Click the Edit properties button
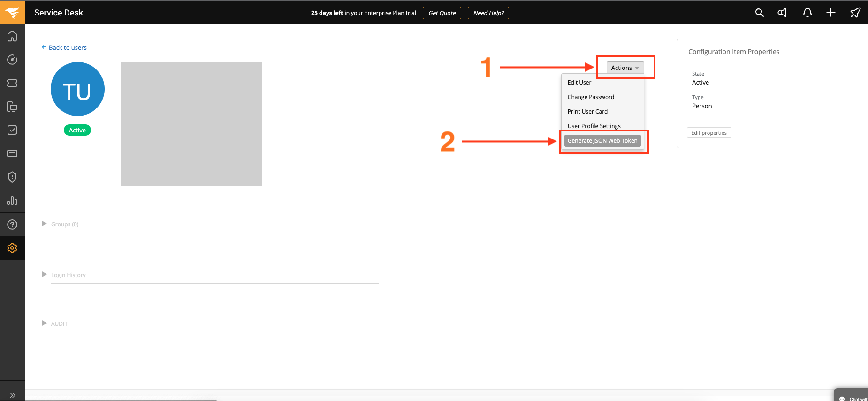 [709, 133]
